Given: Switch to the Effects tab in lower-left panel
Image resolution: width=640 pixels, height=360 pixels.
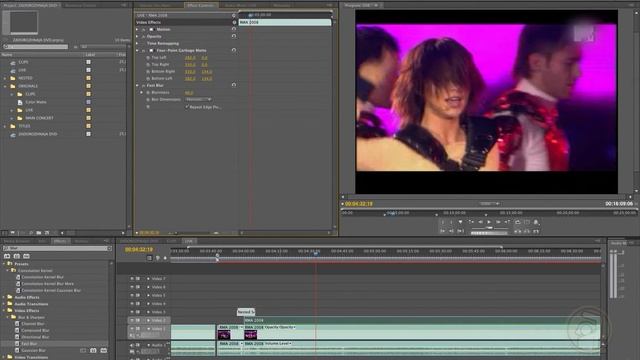Looking at the screenshot, I should pos(60,241).
